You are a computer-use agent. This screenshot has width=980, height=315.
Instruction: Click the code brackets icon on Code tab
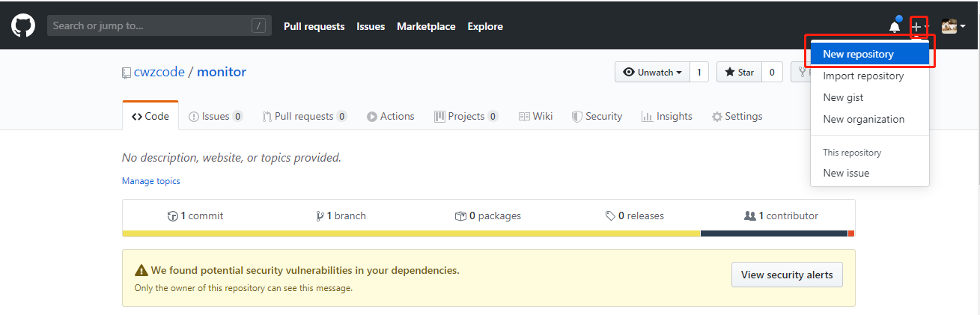pyautogui.click(x=137, y=117)
